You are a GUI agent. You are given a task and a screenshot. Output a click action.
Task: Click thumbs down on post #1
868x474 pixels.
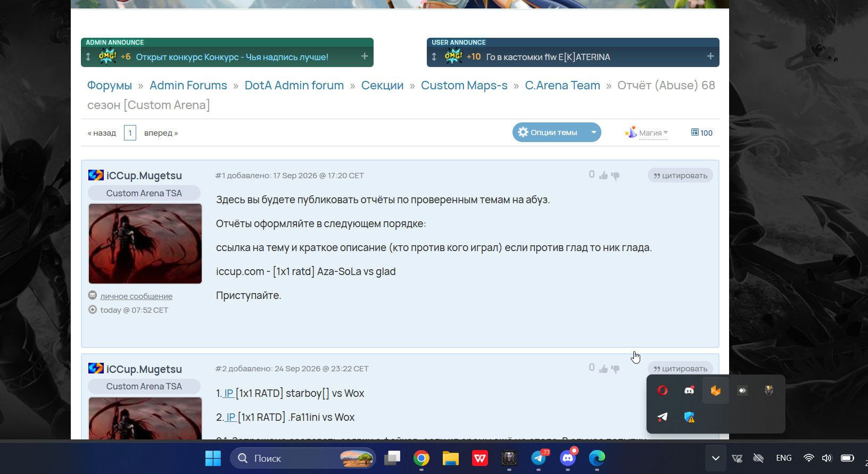click(615, 176)
